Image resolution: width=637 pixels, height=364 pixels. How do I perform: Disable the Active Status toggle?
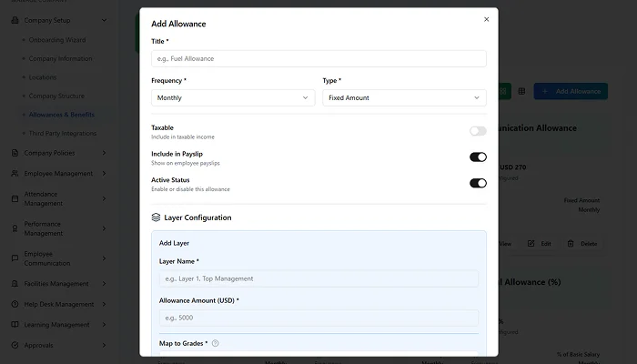click(478, 183)
